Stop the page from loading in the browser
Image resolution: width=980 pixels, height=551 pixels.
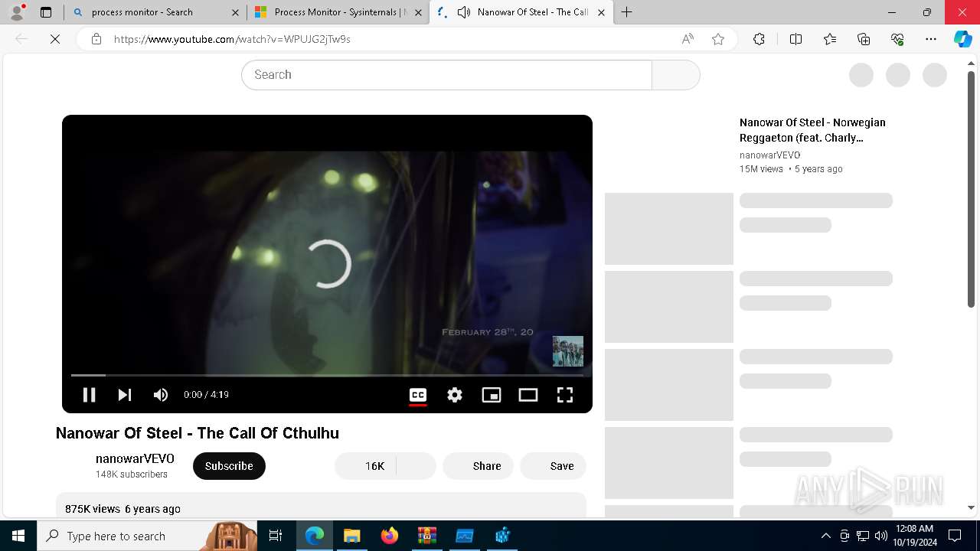pyautogui.click(x=55, y=39)
